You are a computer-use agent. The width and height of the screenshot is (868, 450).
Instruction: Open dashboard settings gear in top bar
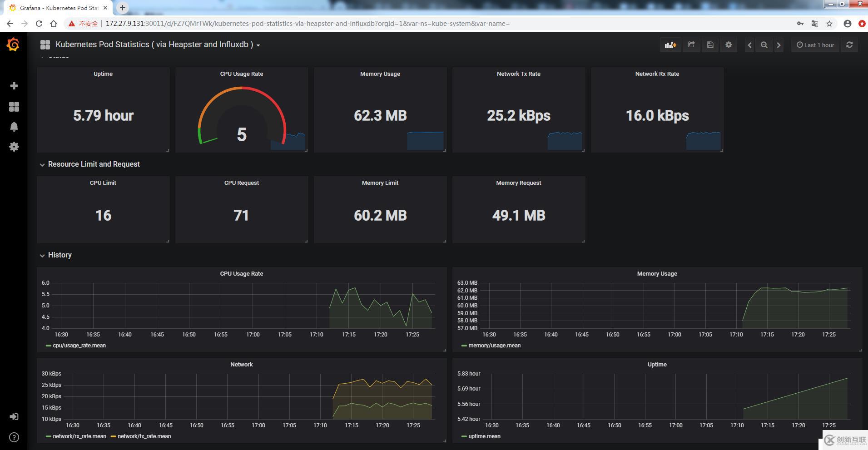(729, 45)
